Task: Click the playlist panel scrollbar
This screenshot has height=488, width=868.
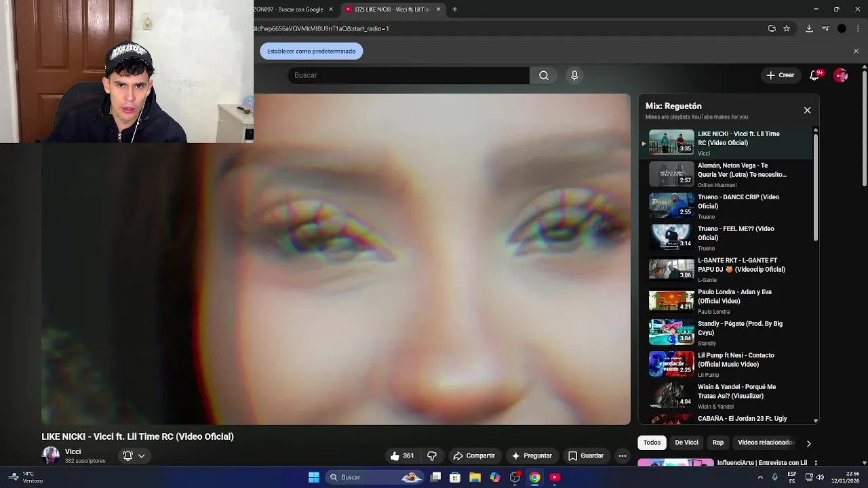Action: pyautogui.click(x=815, y=186)
